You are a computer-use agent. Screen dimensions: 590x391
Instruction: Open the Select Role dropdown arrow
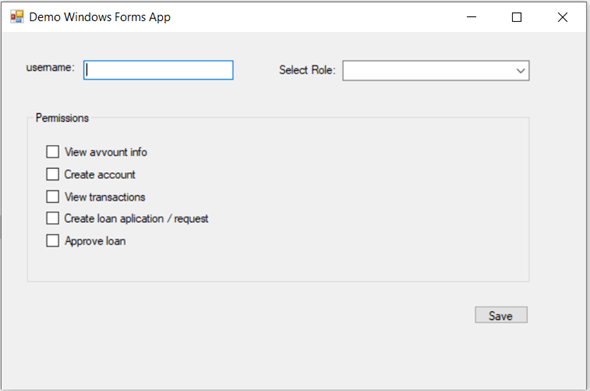521,70
